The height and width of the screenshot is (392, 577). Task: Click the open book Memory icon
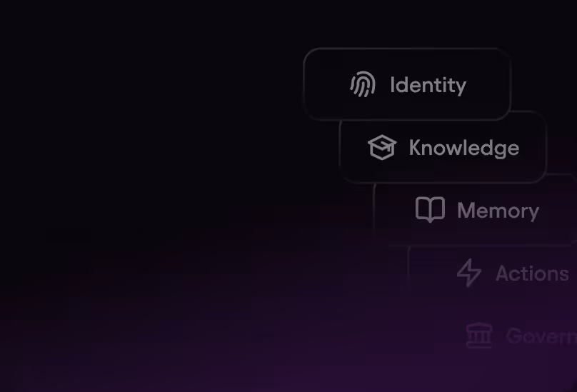pos(430,210)
